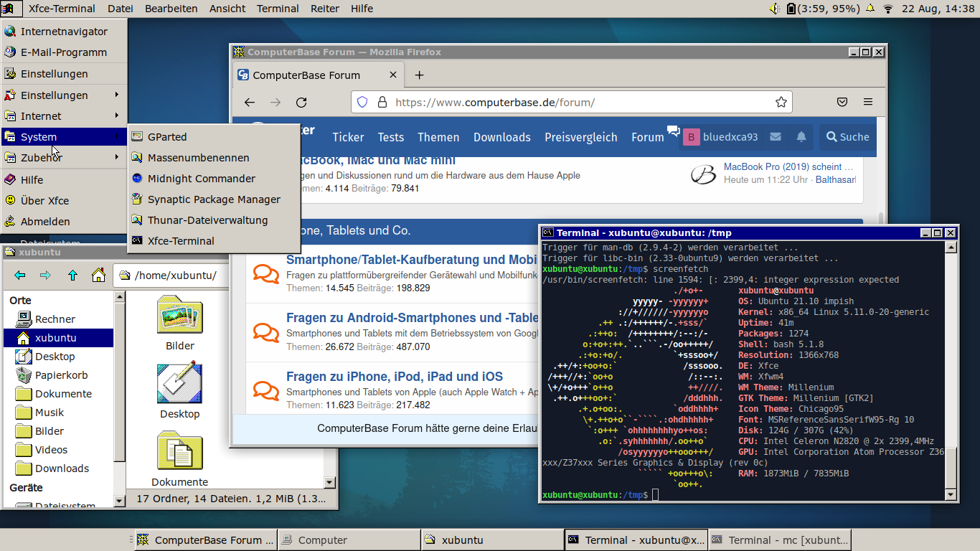Switch to Computer window in taskbar
The image size is (980, 551).
(x=349, y=540)
